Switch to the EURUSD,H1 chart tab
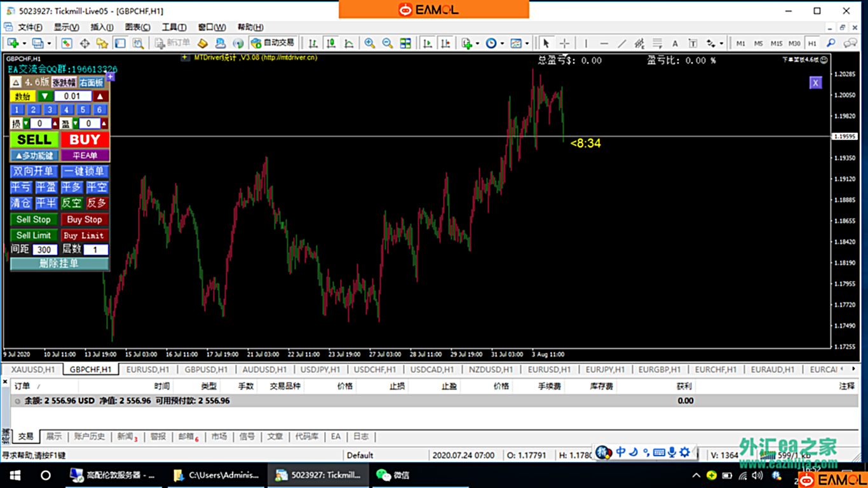868x488 pixels. pyautogui.click(x=147, y=369)
